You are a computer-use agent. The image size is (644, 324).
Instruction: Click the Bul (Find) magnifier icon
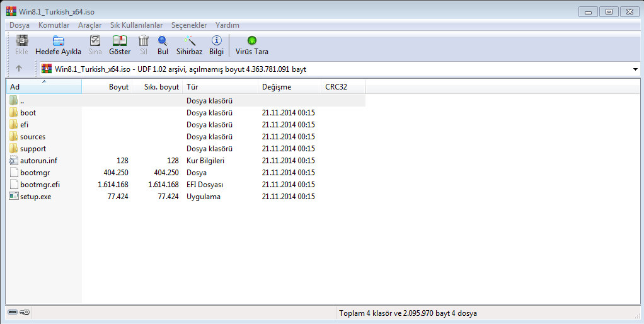[163, 40]
